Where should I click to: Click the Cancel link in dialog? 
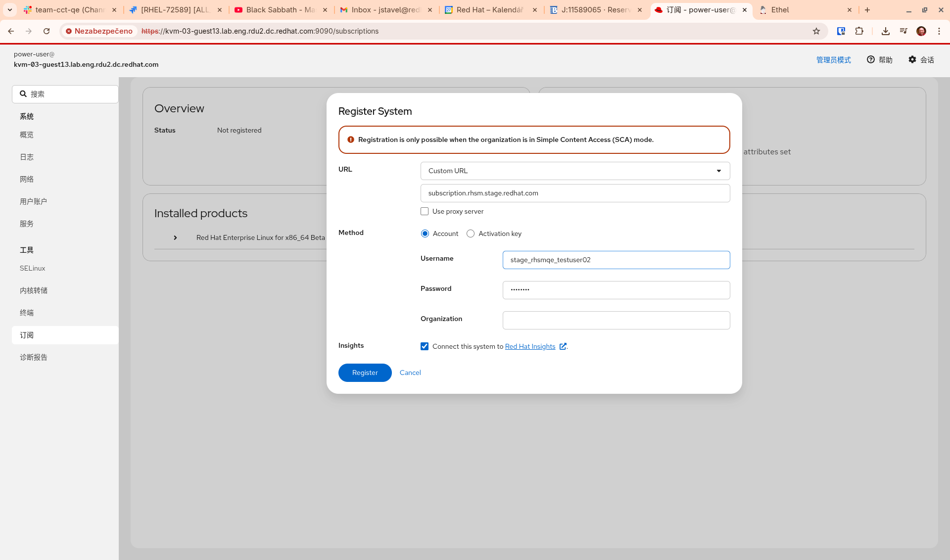tap(410, 373)
